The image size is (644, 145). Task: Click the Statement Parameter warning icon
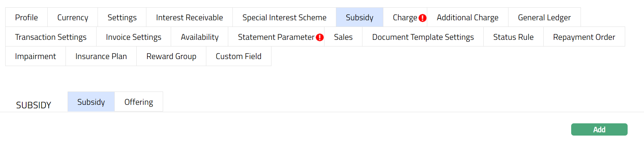click(320, 37)
